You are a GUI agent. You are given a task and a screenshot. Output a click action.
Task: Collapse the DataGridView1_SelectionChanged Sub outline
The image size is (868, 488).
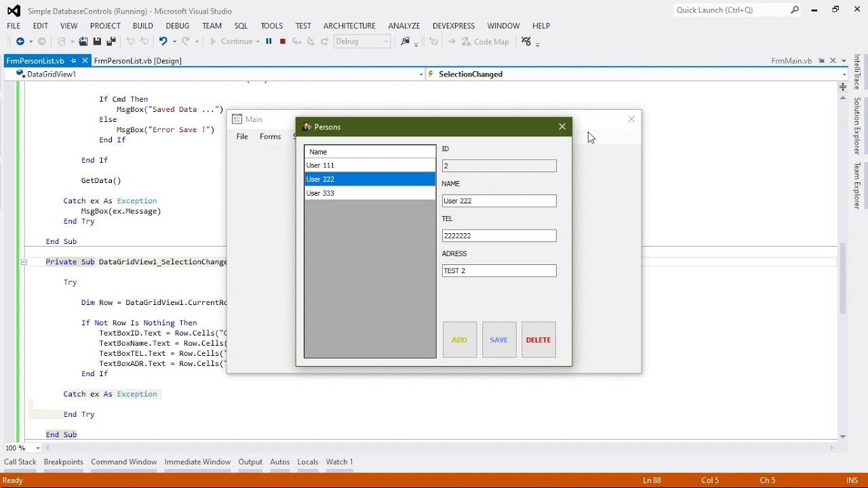(x=23, y=262)
